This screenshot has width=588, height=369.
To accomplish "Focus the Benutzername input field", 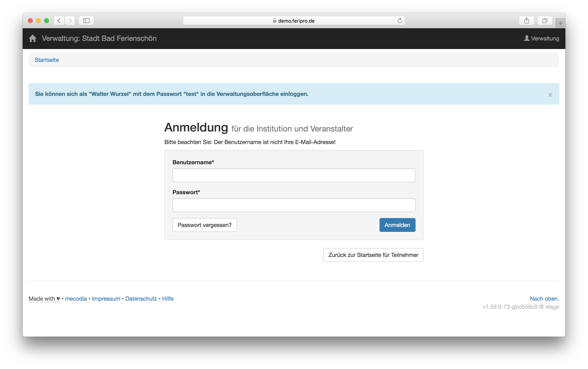I will click(294, 175).
